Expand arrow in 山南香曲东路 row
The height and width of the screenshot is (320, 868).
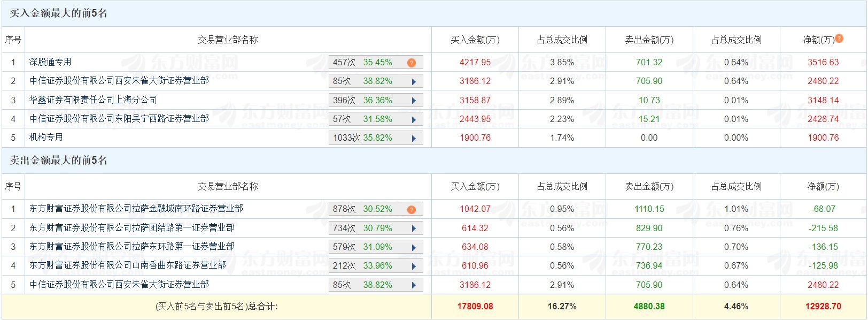[414, 266]
